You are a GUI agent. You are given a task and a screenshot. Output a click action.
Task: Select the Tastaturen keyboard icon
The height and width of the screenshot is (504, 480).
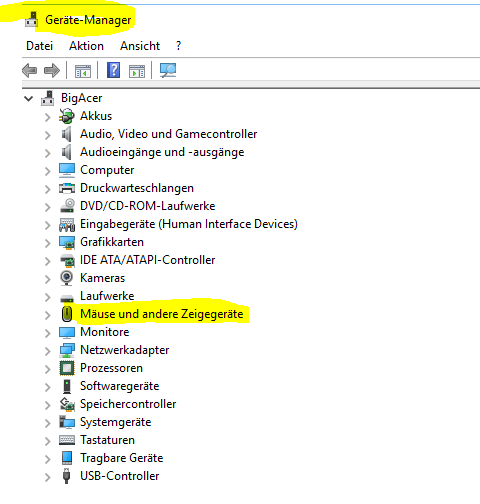pos(67,440)
